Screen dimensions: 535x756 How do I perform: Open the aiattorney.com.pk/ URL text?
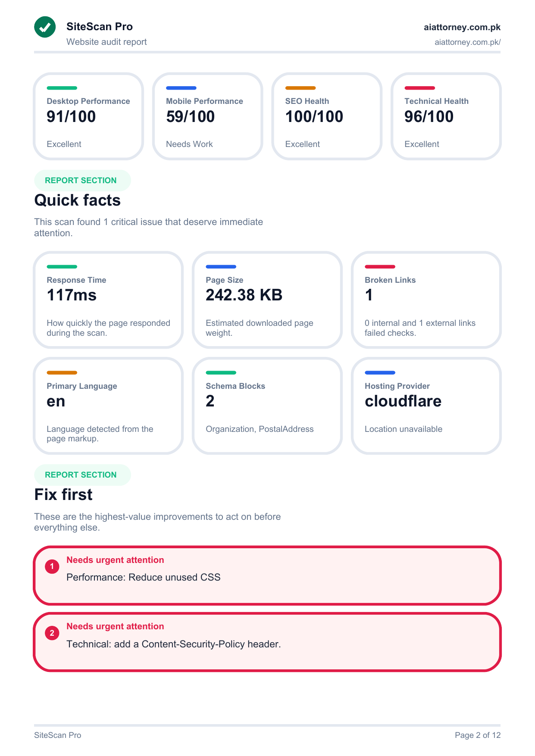click(x=468, y=42)
